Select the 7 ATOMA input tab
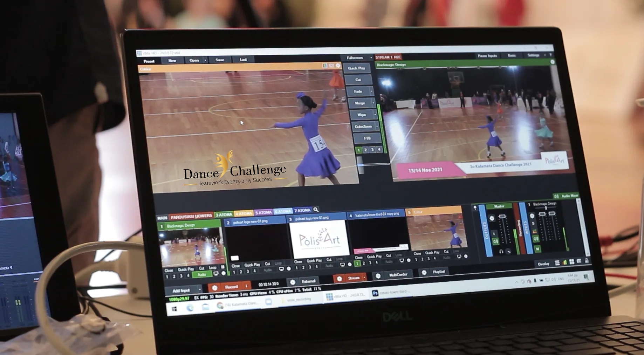This screenshot has width=644, height=355. [302, 211]
